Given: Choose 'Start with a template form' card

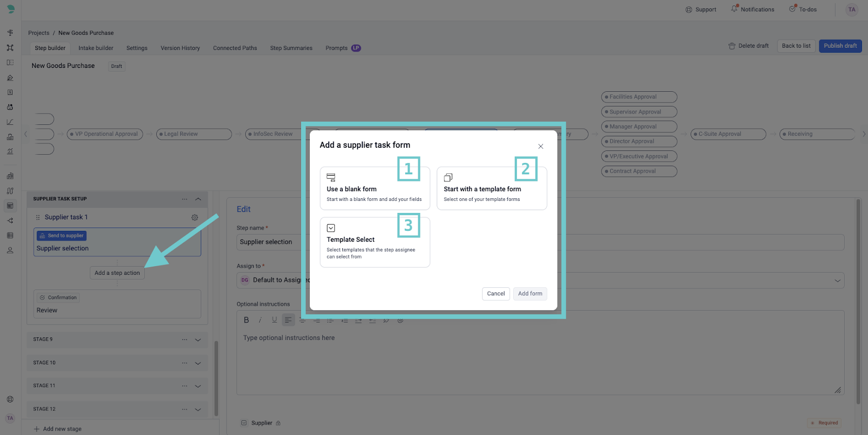Looking at the screenshot, I should 492,188.
